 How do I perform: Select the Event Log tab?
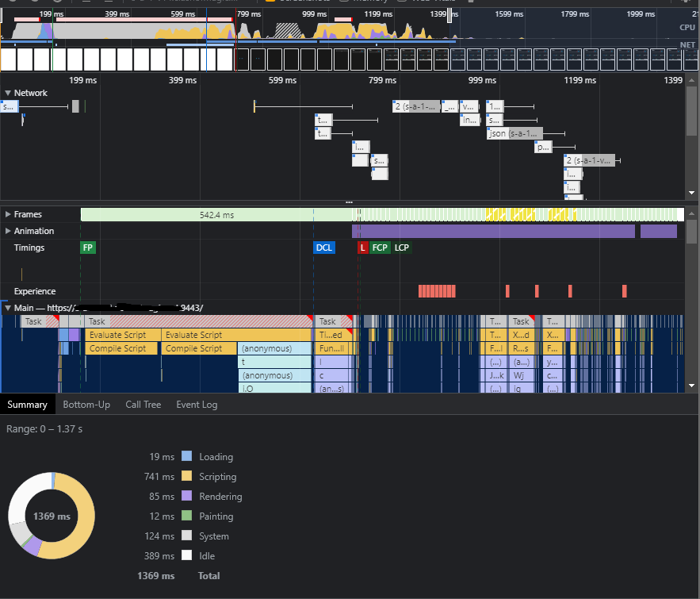tap(197, 405)
